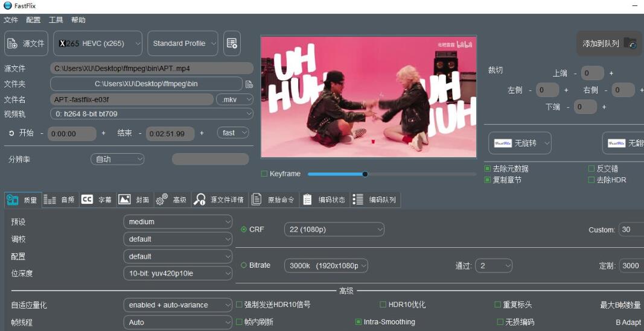The width and height of the screenshot is (644, 331).
Task: Open the fast seek mode dropdown
Action: pyautogui.click(x=233, y=133)
